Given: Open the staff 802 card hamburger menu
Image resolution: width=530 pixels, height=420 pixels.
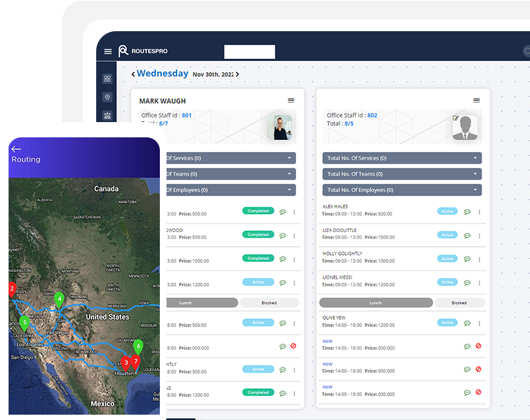Looking at the screenshot, I should click(476, 101).
